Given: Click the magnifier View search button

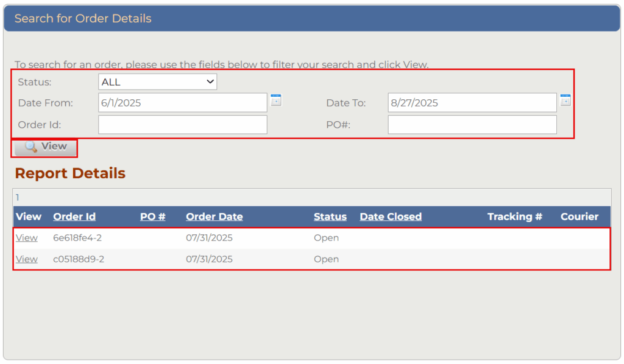Looking at the screenshot, I should click(x=46, y=147).
